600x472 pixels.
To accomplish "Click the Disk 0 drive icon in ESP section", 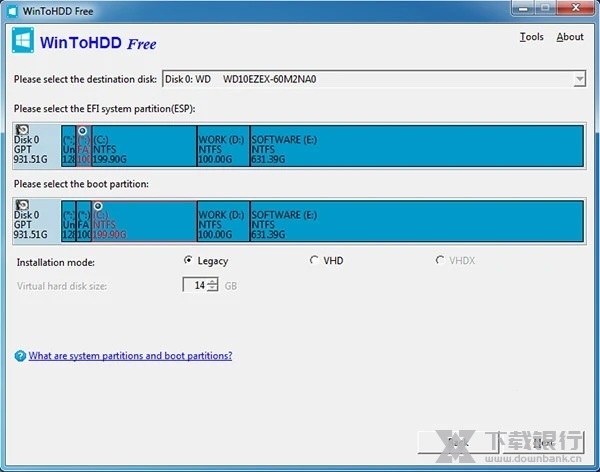I will coord(22,130).
